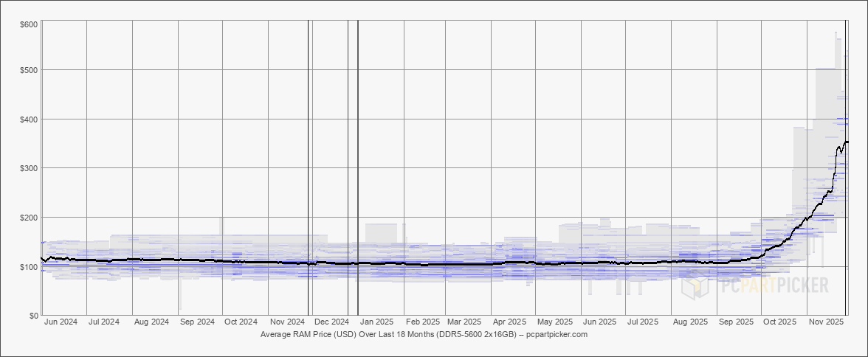Click the $100 y-axis label
Screen dimensions: 868x357
click(29, 267)
